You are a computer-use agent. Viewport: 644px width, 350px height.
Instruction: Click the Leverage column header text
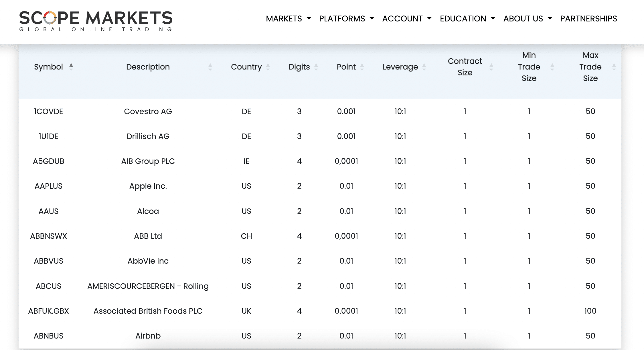[x=400, y=67]
